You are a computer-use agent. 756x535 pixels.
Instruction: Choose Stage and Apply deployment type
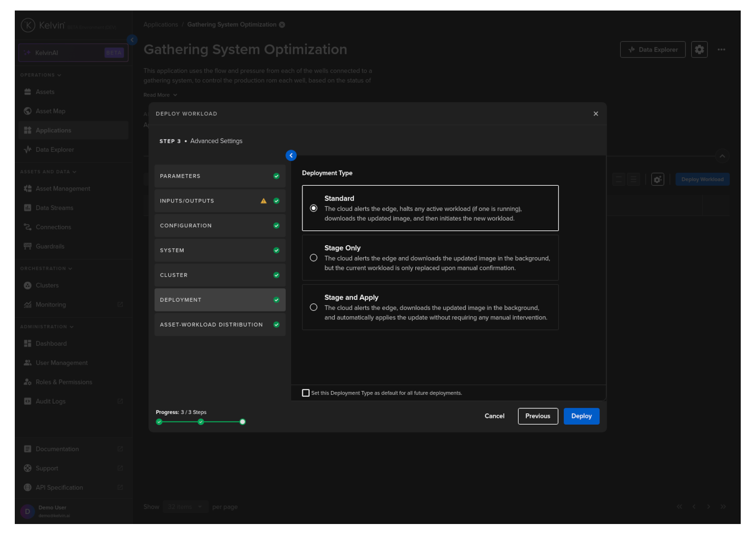314,308
